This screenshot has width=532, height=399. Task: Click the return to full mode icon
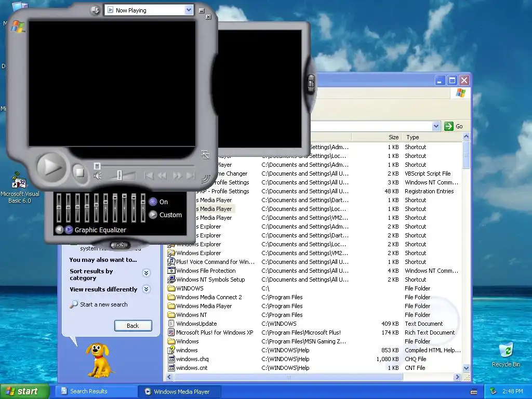[x=205, y=154]
